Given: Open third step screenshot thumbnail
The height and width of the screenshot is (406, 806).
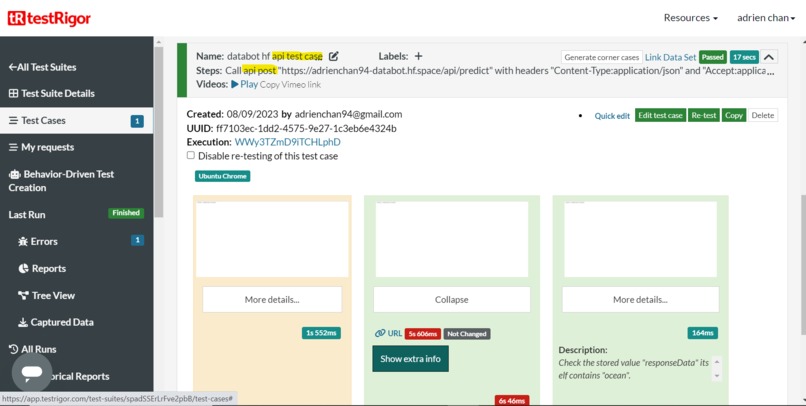Looking at the screenshot, I should tap(640, 239).
